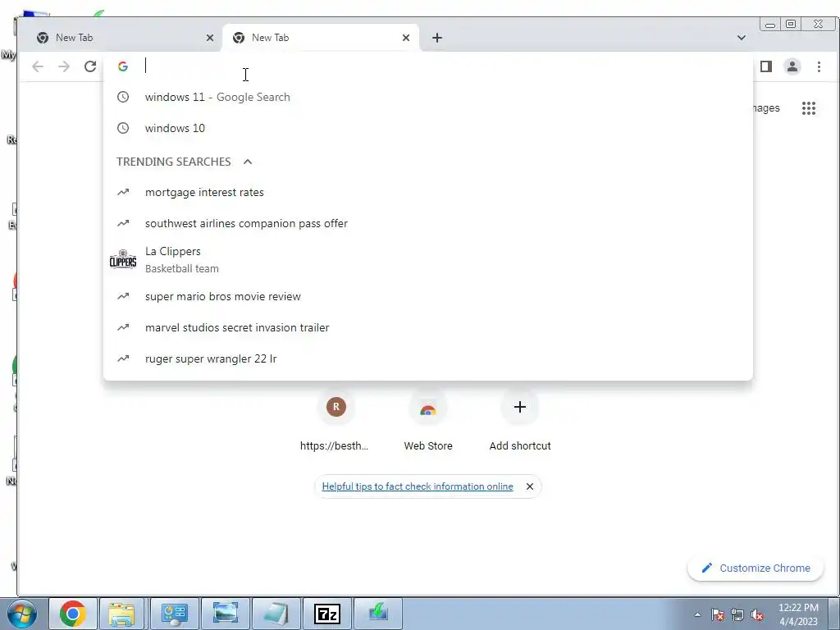Close the second New Tab
Image resolution: width=840 pixels, height=630 pixels.
[x=405, y=38]
